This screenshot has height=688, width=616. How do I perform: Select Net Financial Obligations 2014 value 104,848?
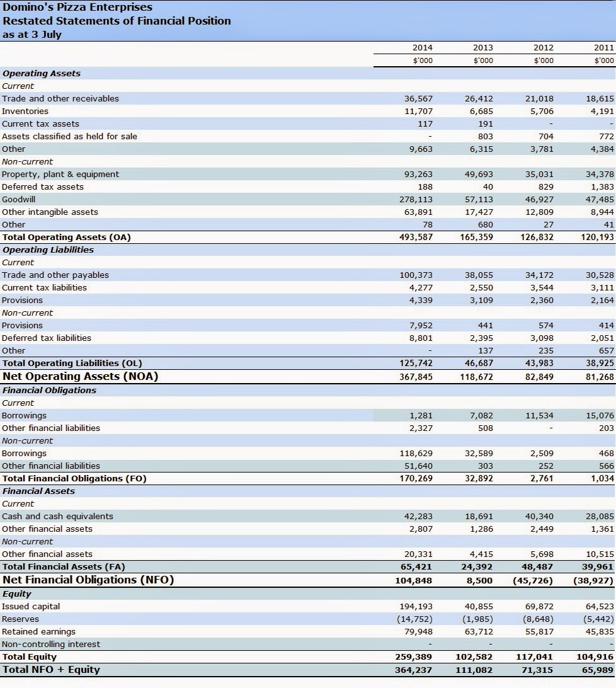point(414,580)
